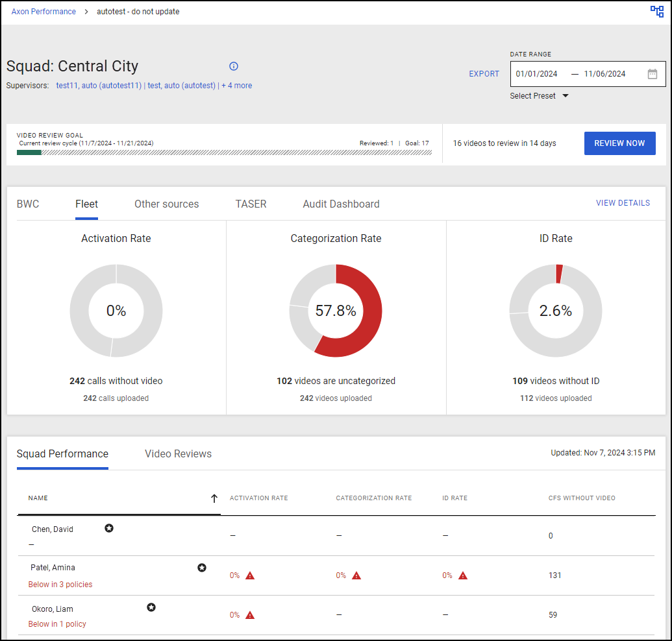Click the badge star icon next to Patel, Amina
The height and width of the screenshot is (641, 672).
point(202,567)
